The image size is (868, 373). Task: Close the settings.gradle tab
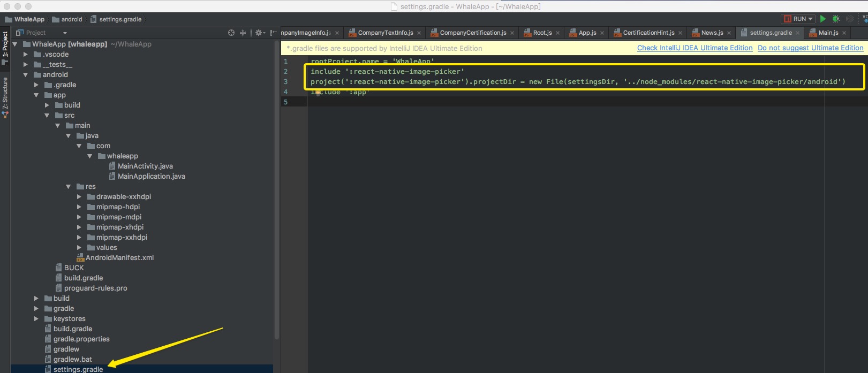click(x=797, y=33)
